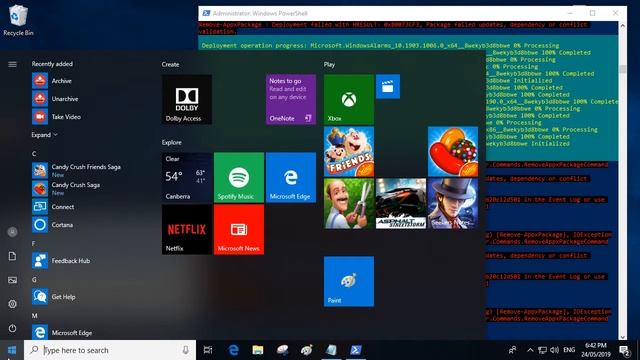The width and height of the screenshot is (640, 360).
Task: Open Asphalt Street Storm tile
Action: click(401, 203)
